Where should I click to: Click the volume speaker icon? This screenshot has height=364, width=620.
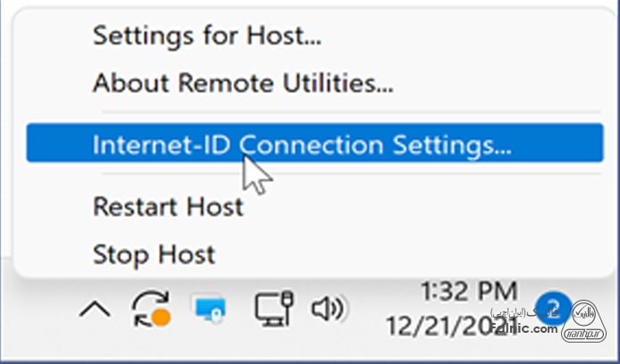tap(328, 309)
